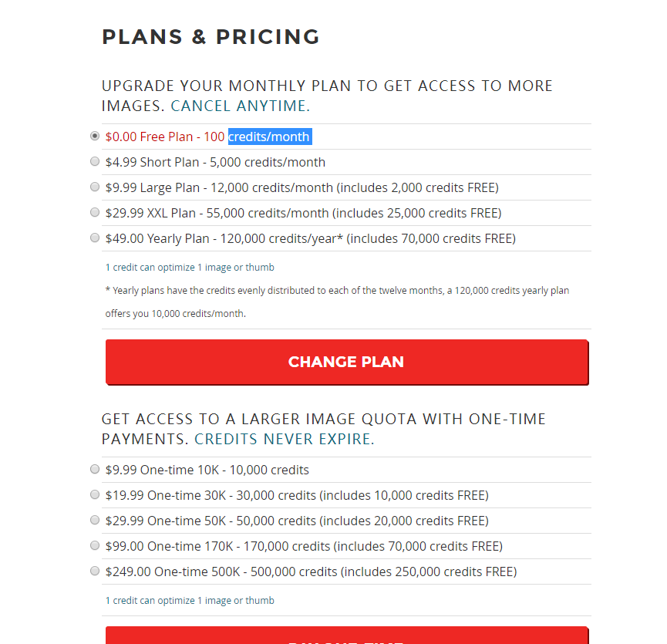Image resolution: width=667 pixels, height=644 pixels.
Task: Pick the $29.99 XXL Plan option
Action: click(x=95, y=212)
